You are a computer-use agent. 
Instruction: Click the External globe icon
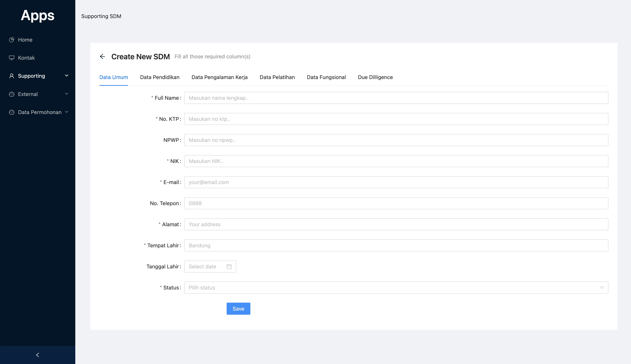coord(12,94)
